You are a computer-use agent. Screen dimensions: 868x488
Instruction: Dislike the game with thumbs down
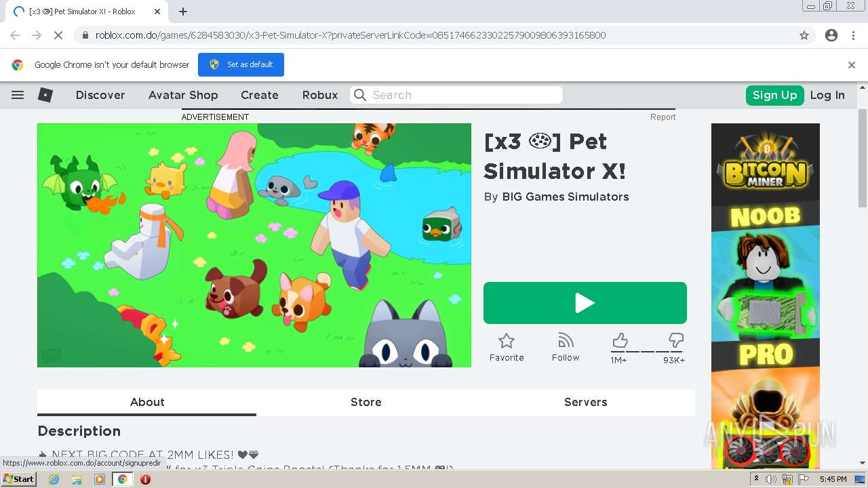tap(675, 340)
